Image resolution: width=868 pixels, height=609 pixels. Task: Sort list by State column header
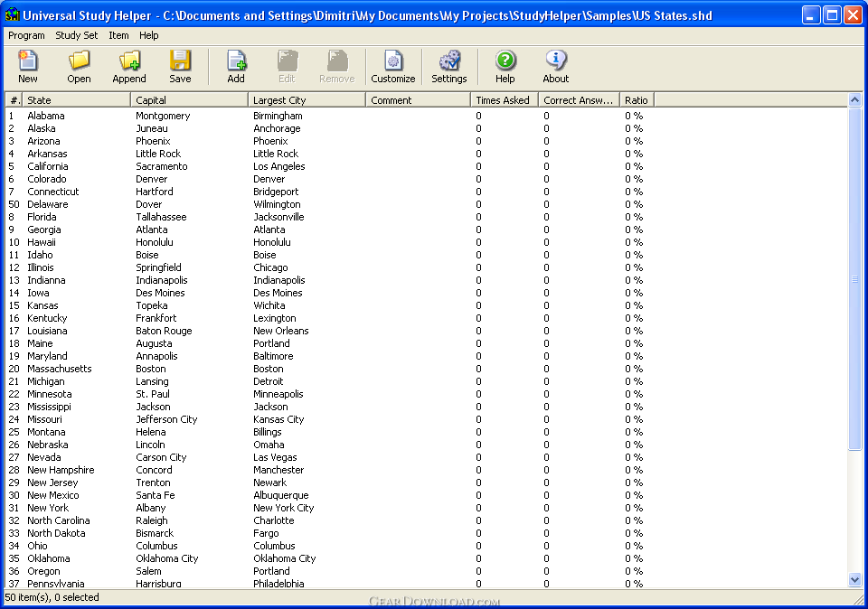click(x=76, y=100)
